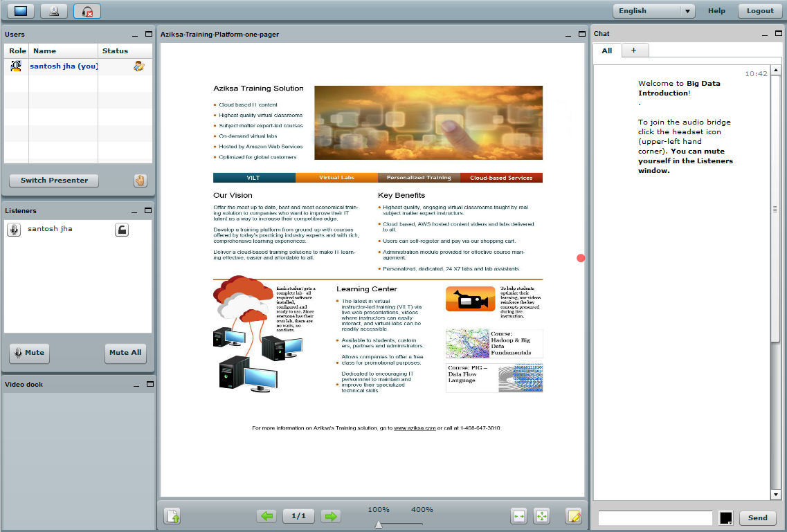Sort Users by Status column header
The image size is (787, 532).
coord(125,51)
